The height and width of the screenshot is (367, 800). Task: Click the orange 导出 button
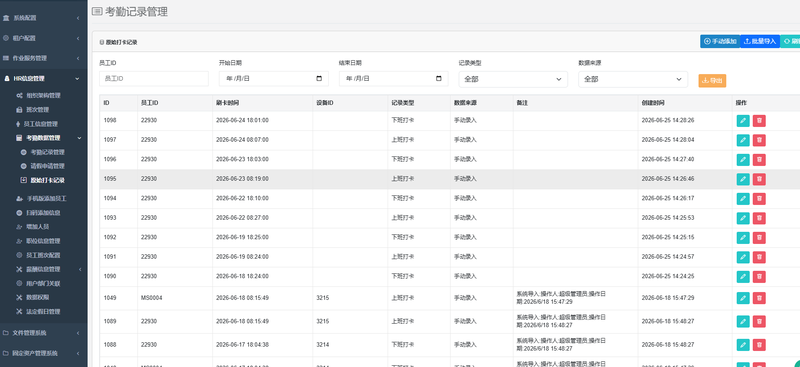pos(712,81)
